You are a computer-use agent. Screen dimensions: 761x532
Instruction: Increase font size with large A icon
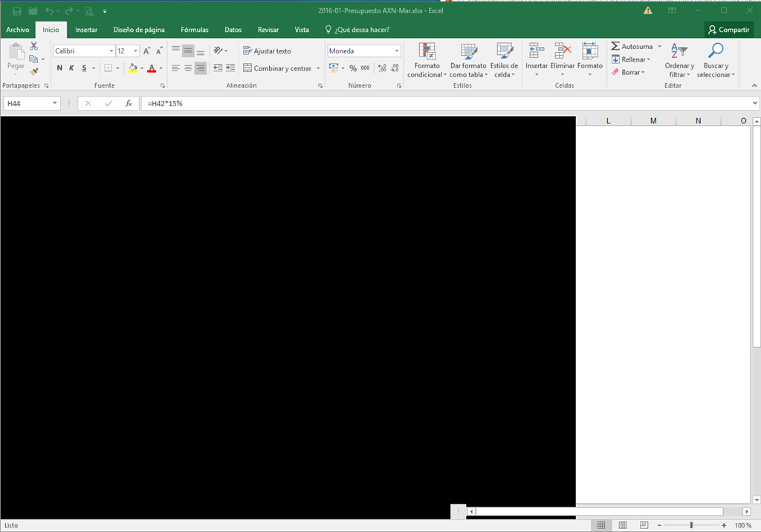click(x=146, y=51)
